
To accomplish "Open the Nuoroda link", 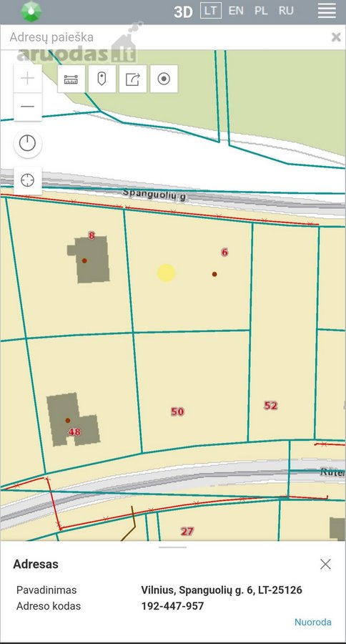I will [x=312, y=623].
